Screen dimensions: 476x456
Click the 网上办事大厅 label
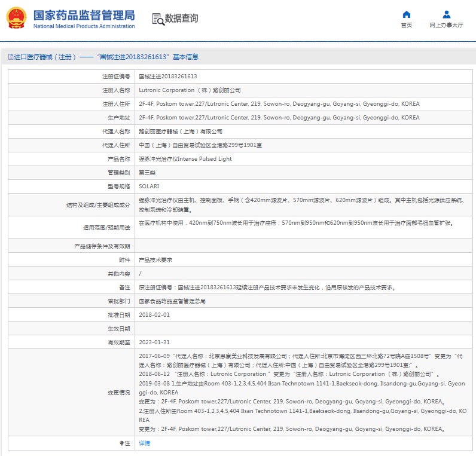(x=446, y=25)
